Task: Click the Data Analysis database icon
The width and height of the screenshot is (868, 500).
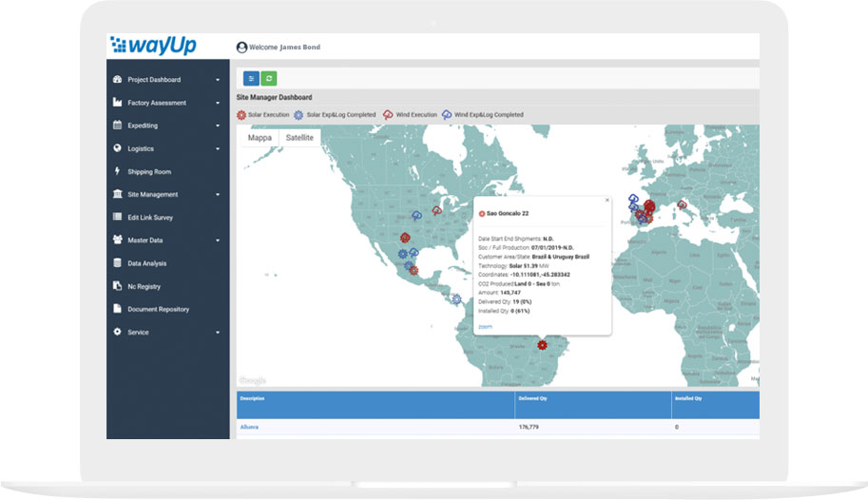Action: click(117, 262)
